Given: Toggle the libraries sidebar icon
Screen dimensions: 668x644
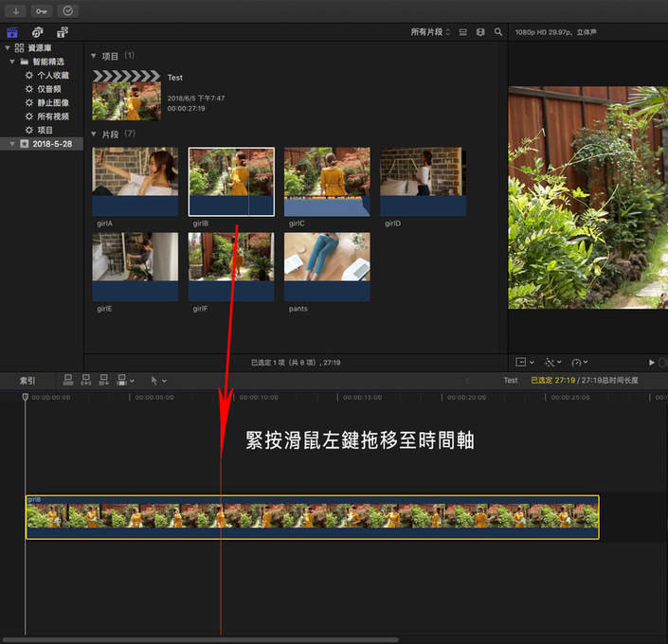Looking at the screenshot, I should [x=12, y=32].
